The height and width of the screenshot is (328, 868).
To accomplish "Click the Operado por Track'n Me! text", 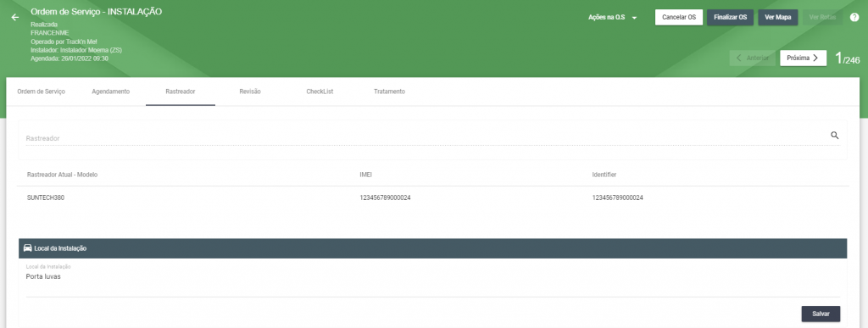I will click(x=64, y=42).
